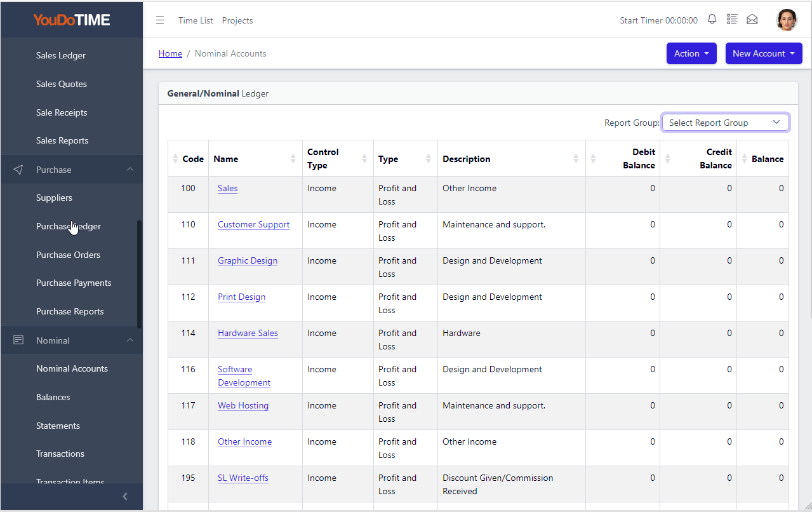The image size is (812, 512).
Task: Open the Web Hosting account link
Action: (243, 405)
